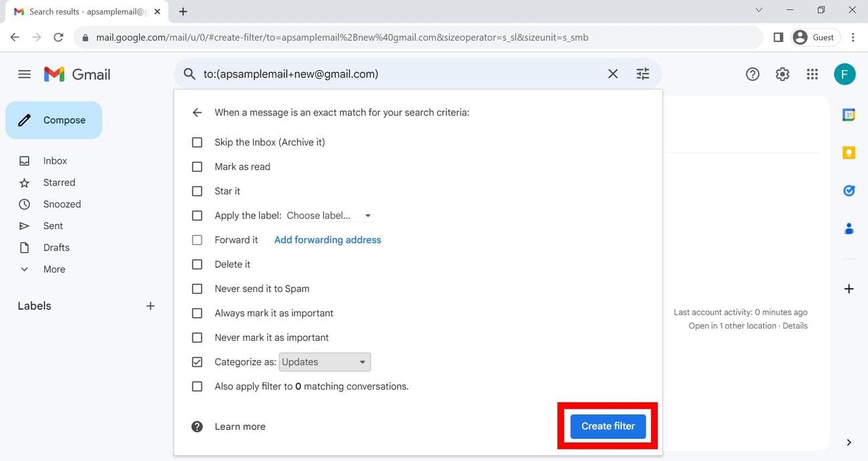Check the Mark as read option

coord(197,166)
